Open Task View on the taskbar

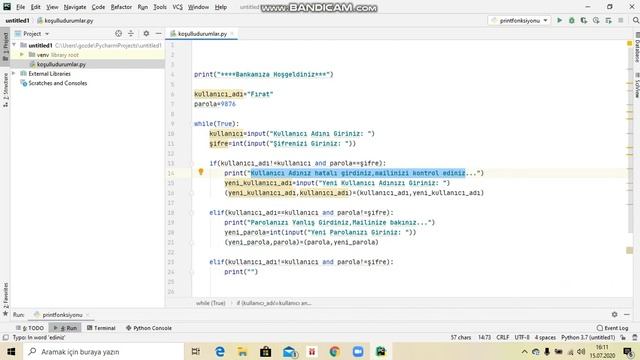click(196, 351)
